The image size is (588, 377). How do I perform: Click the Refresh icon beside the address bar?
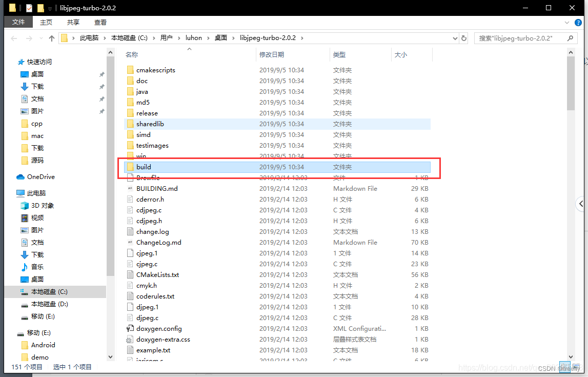(x=463, y=38)
